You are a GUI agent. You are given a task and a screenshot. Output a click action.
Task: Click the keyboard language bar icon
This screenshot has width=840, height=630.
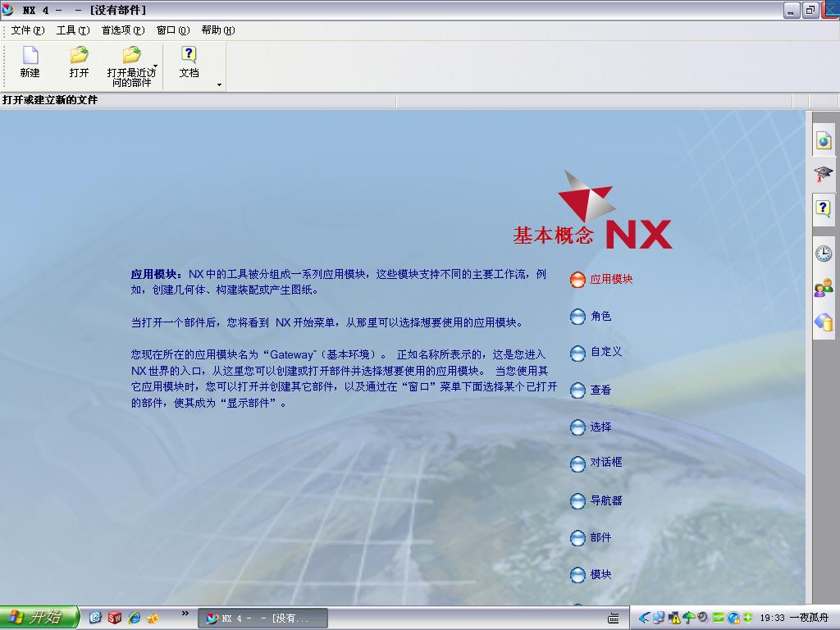click(x=614, y=619)
